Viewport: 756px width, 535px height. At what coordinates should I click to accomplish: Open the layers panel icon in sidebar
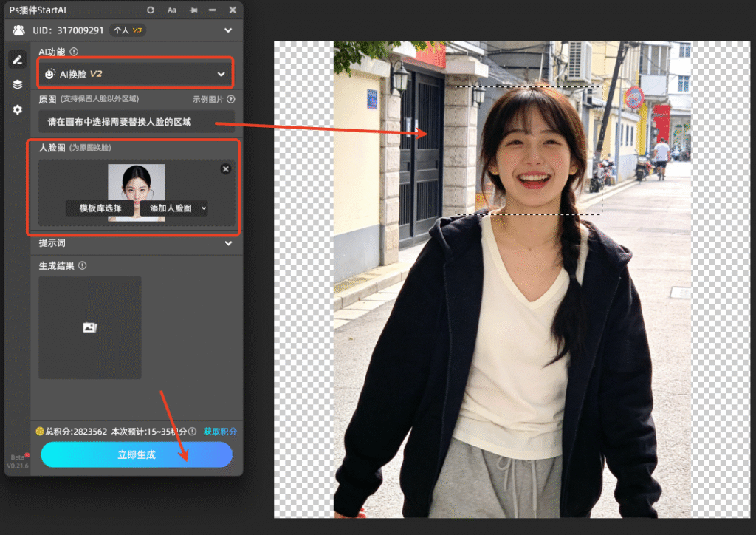tap(17, 84)
